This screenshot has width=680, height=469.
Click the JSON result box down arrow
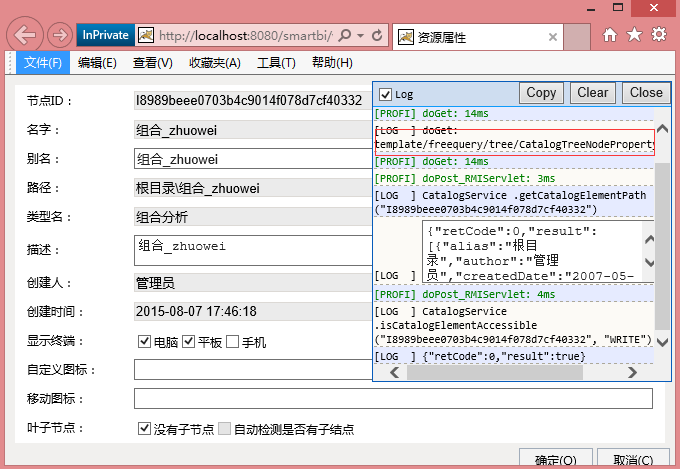point(649,262)
